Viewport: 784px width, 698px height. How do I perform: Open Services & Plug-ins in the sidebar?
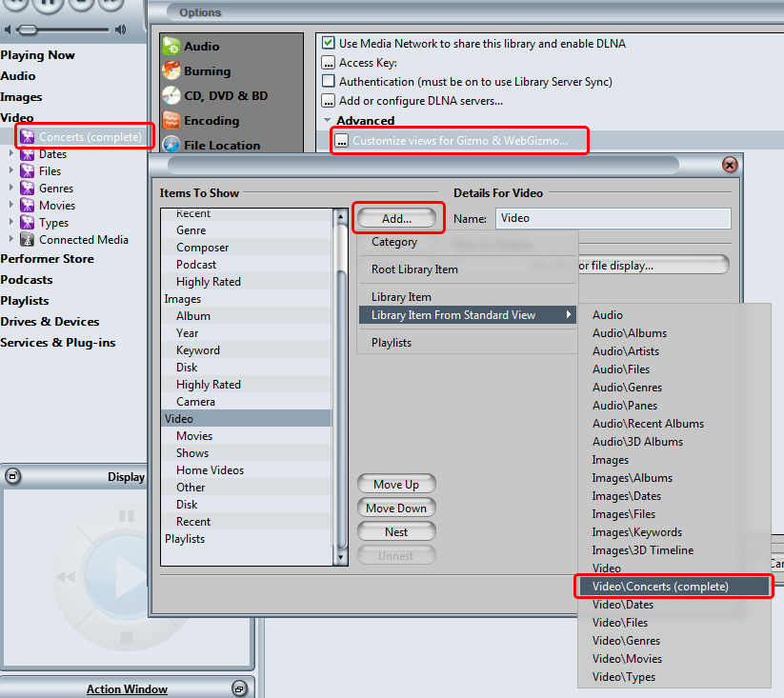(58, 343)
